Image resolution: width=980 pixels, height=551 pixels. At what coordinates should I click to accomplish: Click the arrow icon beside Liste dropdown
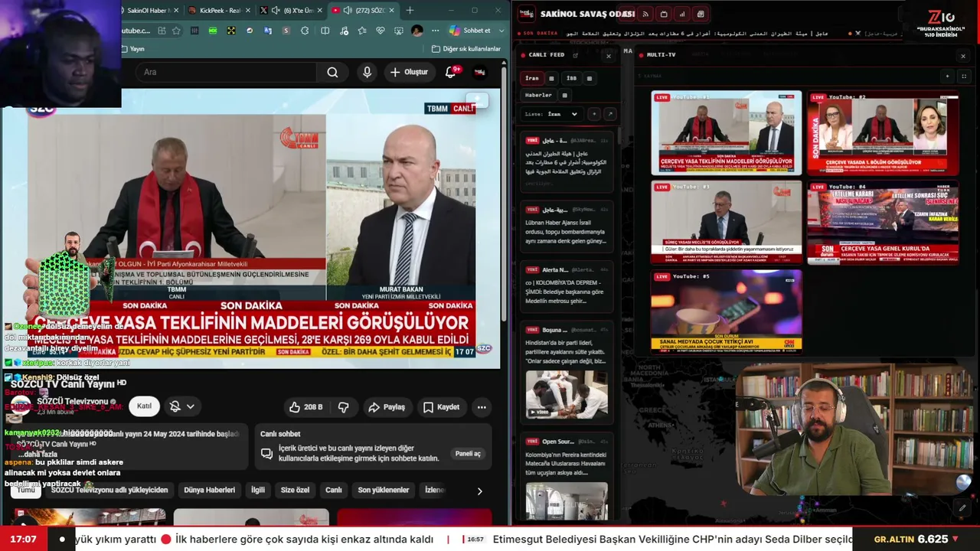(610, 114)
